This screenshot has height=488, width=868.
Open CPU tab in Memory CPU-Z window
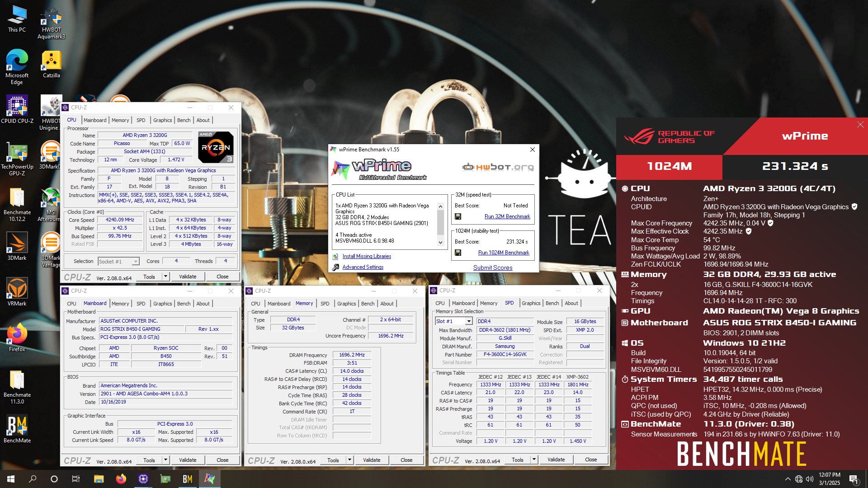[255, 304]
